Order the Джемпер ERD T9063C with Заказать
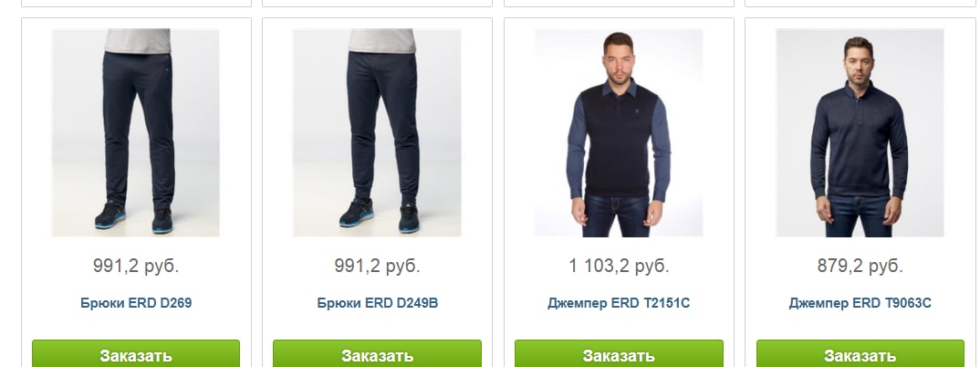This screenshot has width=980, height=367. click(860, 354)
